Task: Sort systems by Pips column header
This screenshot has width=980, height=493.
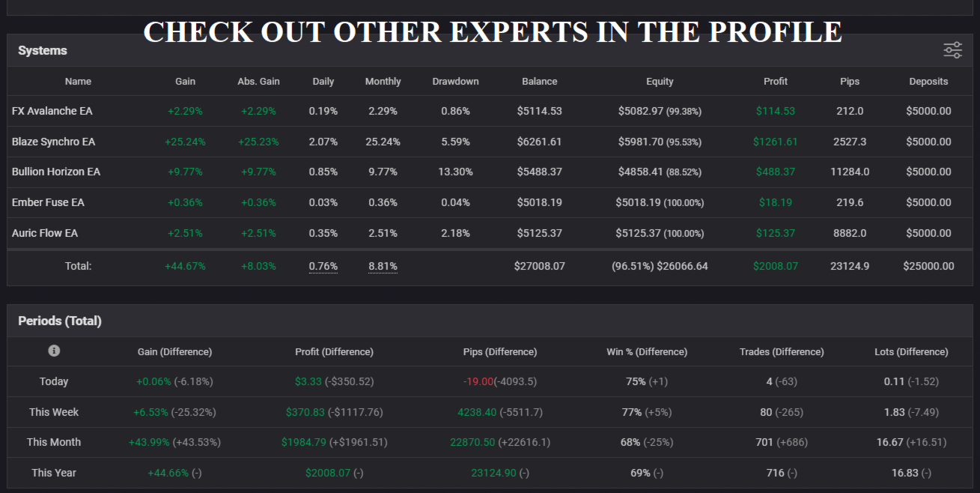Action: [x=850, y=81]
